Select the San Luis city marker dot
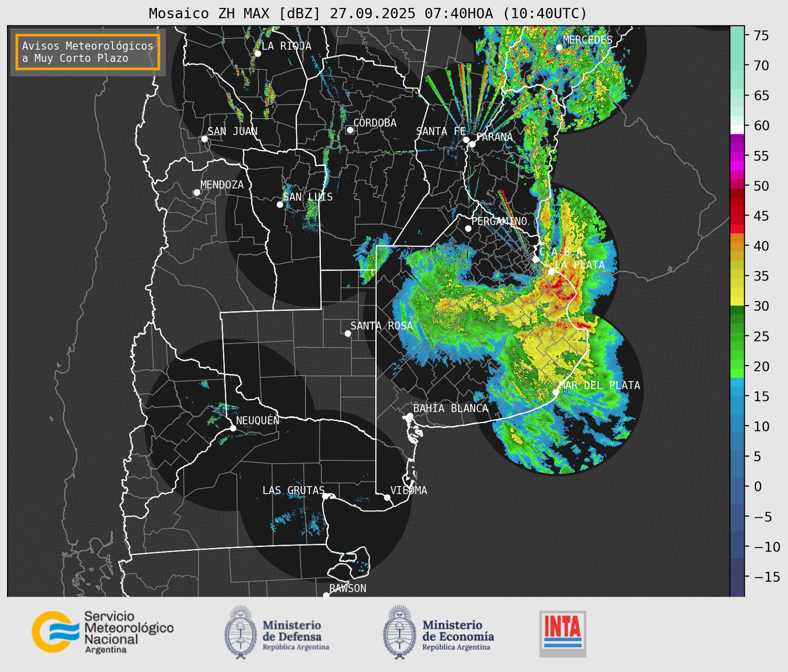Screen dimensions: 788x672 click(280, 205)
